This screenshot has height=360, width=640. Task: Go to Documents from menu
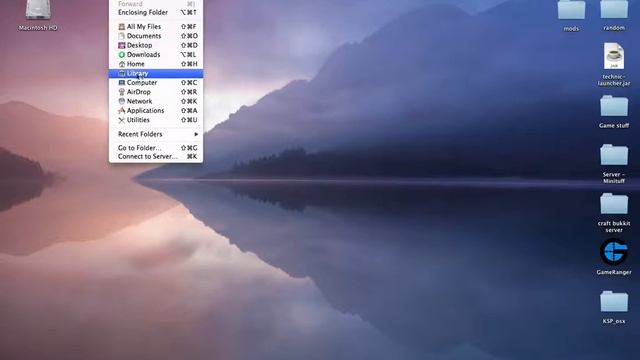pyautogui.click(x=156, y=36)
